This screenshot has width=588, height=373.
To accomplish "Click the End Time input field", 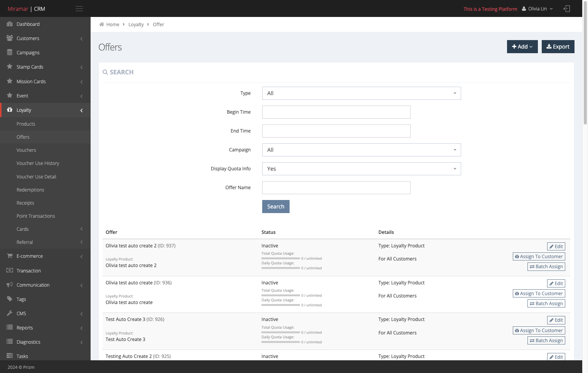I will (x=336, y=131).
